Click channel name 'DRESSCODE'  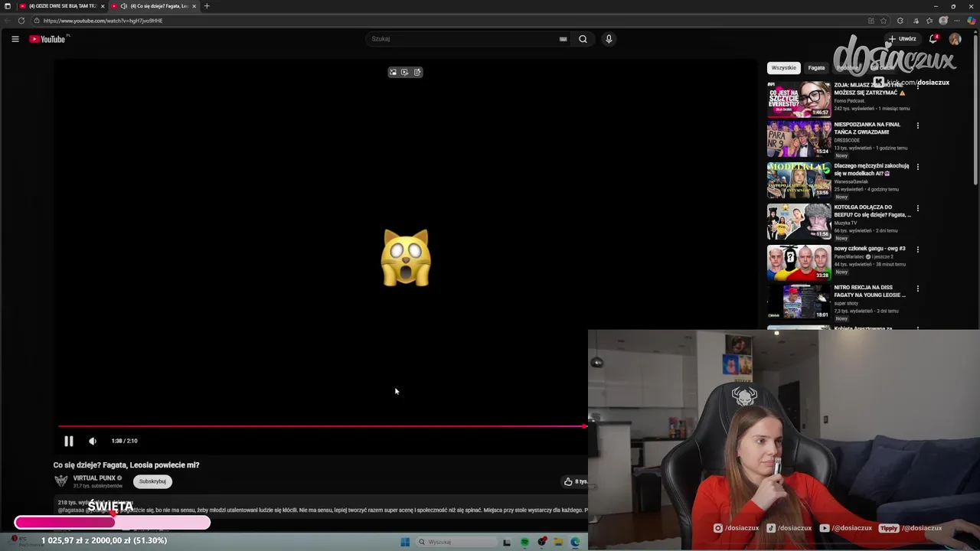pyautogui.click(x=847, y=140)
